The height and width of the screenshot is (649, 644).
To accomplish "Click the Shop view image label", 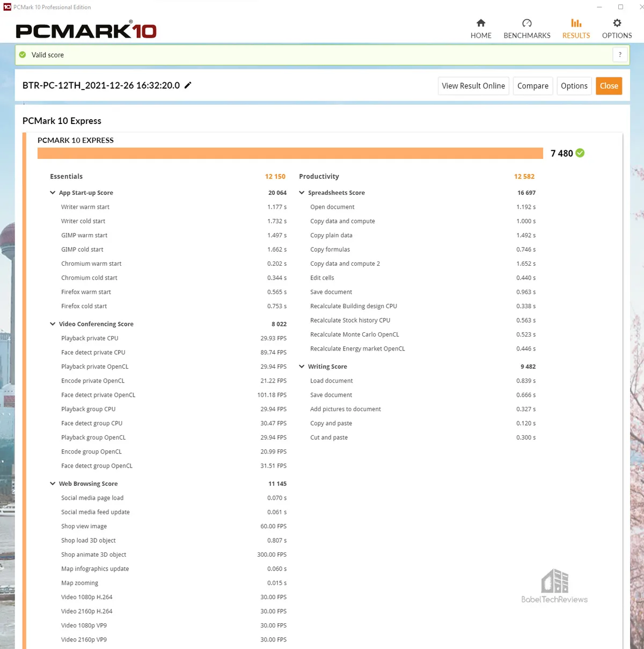I will click(84, 527).
